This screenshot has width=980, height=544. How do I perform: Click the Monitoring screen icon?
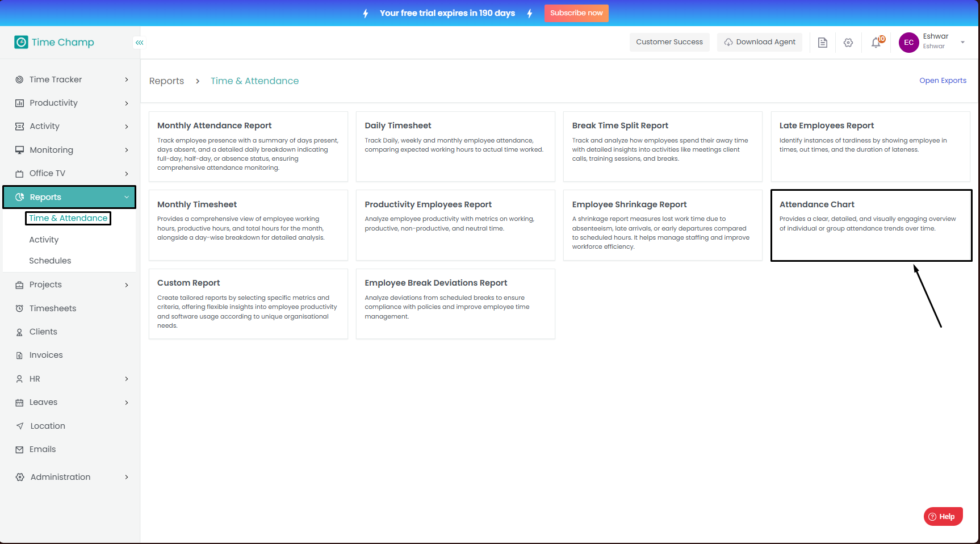pyautogui.click(x=19, y=150)
